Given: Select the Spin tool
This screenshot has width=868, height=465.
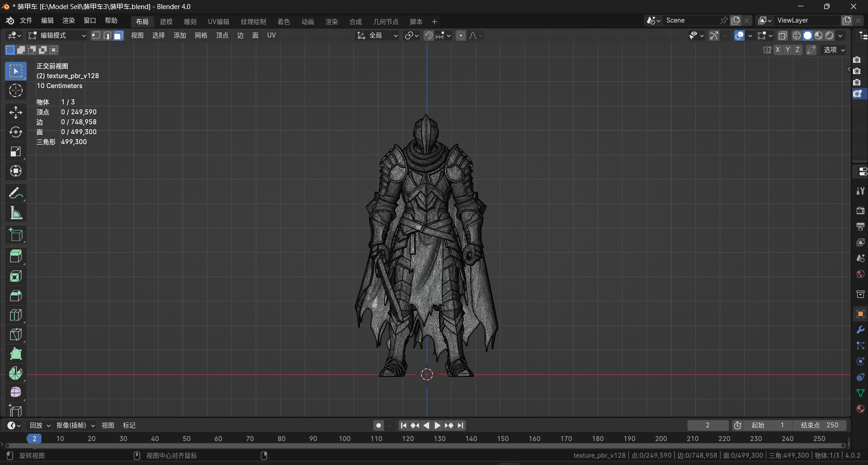Looking at the screenshot, I should coord(16,373).
